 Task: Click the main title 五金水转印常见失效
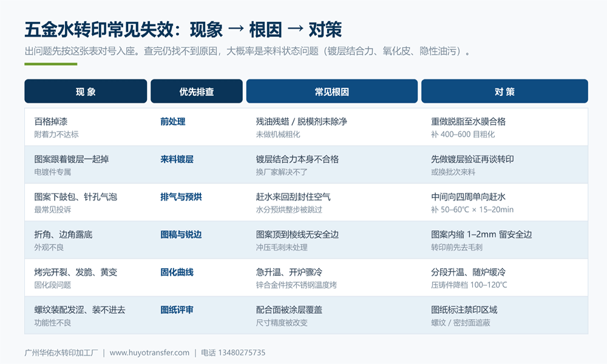[x=99, y=30]
